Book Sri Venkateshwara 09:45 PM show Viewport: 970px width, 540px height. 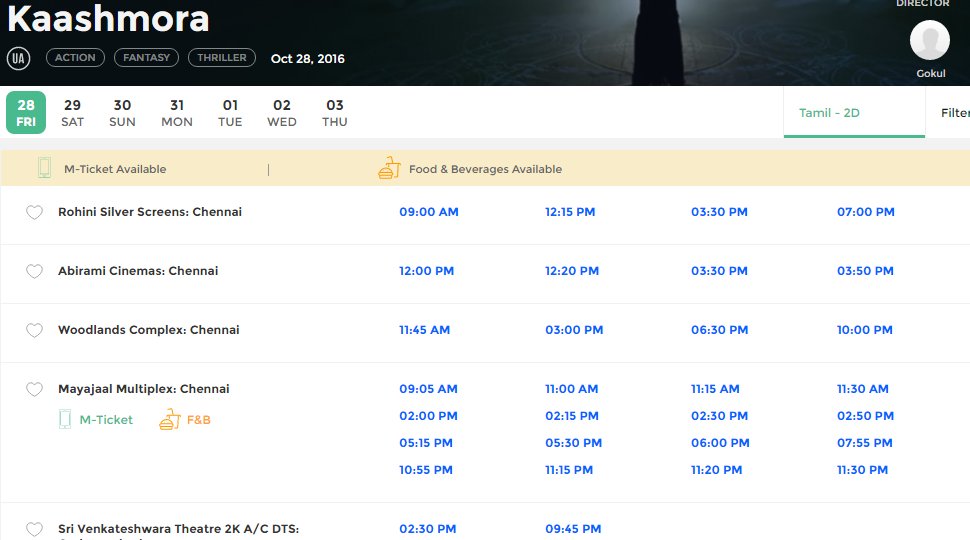[573, 528]
